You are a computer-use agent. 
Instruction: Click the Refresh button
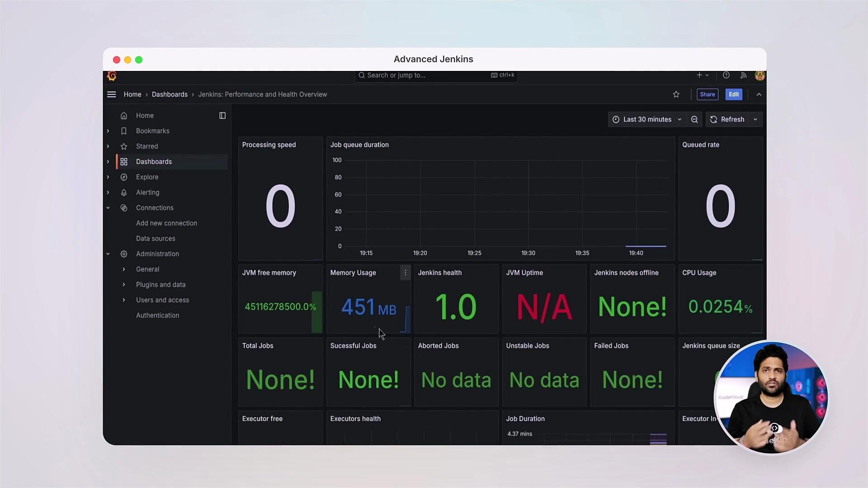point(727,119)
